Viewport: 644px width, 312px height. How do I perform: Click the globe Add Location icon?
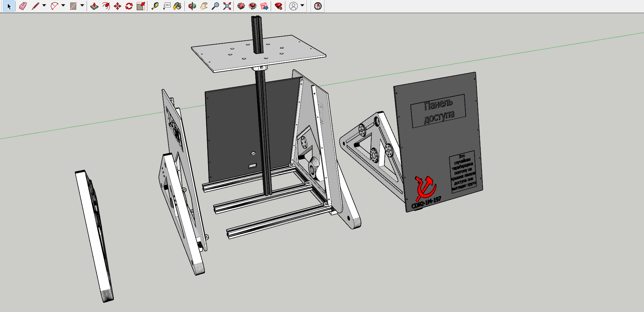(x=318, y=6)
